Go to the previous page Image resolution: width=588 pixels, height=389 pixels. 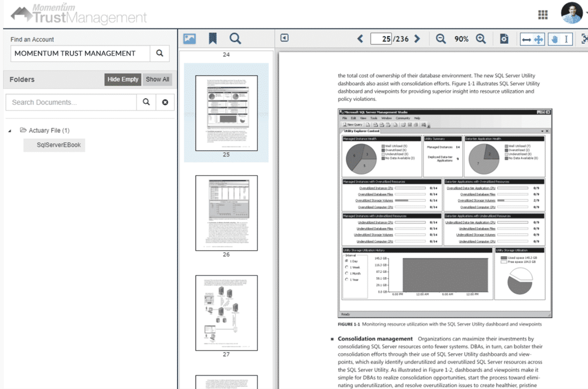click(x=360, y=39)
